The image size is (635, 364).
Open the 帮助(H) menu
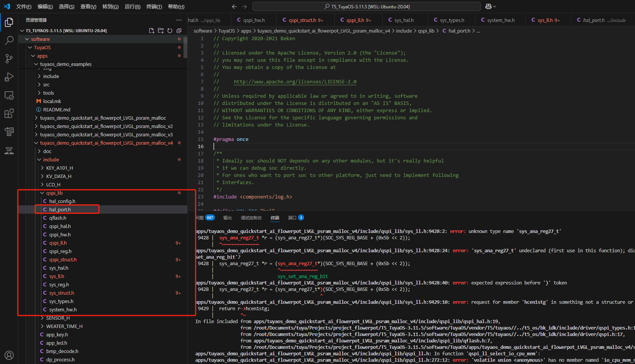coord(176,6)
